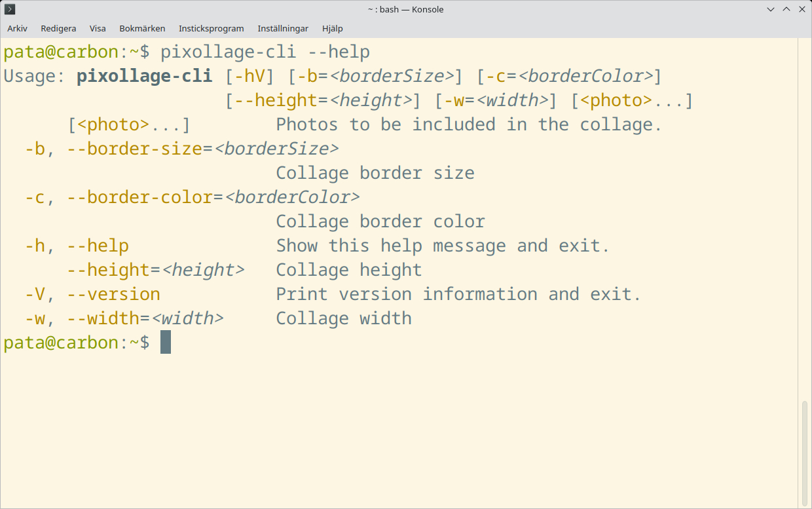This screenshot has height=509, width=812.
Task: Click the typed 'pixollage-cli --help' command
Action: (x=265, y=52)
